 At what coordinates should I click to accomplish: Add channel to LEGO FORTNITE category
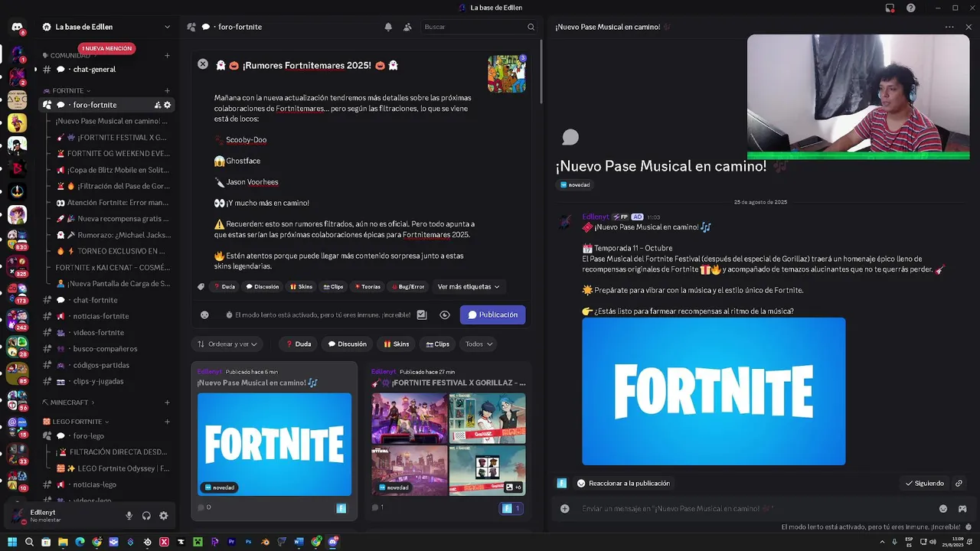point(167,422)
